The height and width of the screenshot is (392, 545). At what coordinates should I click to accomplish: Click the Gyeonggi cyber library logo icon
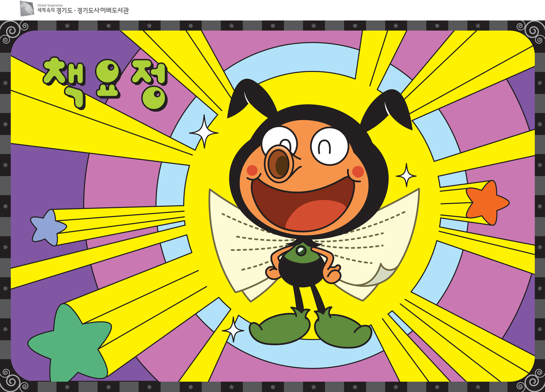(27, 9)
